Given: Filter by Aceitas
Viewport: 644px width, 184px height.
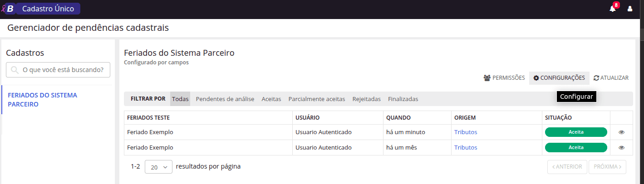Looking at the screenshot, I should coord(271,99).
